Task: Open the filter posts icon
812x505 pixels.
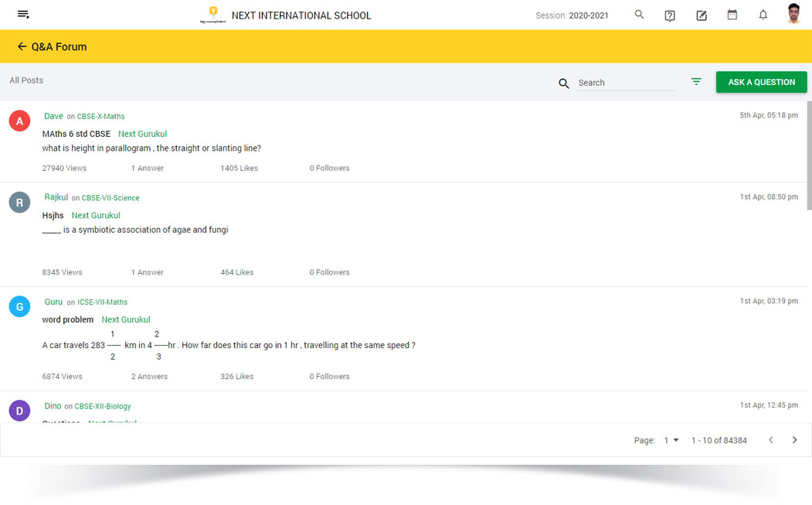Action: tap(696, 82)
